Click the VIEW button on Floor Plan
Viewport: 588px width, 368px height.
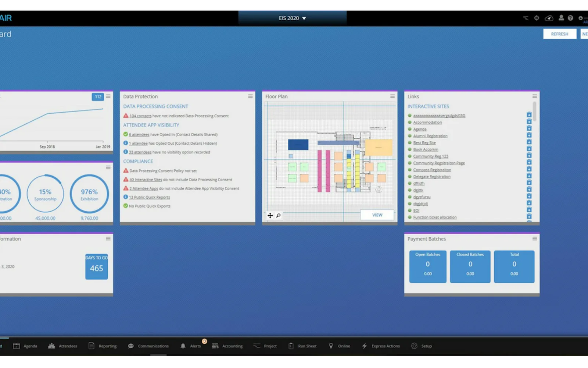[x=377, y=215]
